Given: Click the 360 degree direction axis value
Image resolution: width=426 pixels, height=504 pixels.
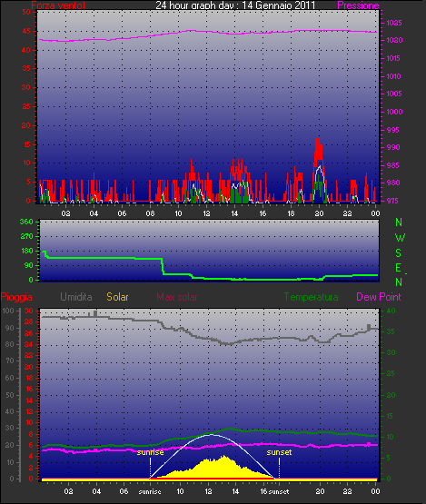Looking at the screenshot, I should tap(26, 222).
